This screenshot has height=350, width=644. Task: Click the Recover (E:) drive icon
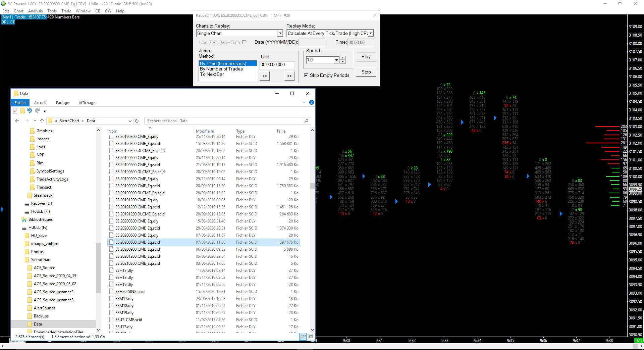click(x=27, y=204)
